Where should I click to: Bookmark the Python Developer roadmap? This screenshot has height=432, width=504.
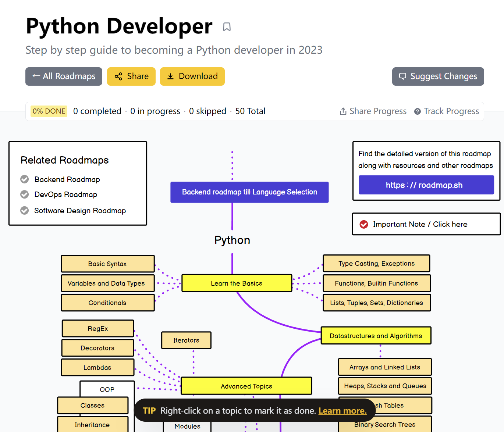coord(227,27)
